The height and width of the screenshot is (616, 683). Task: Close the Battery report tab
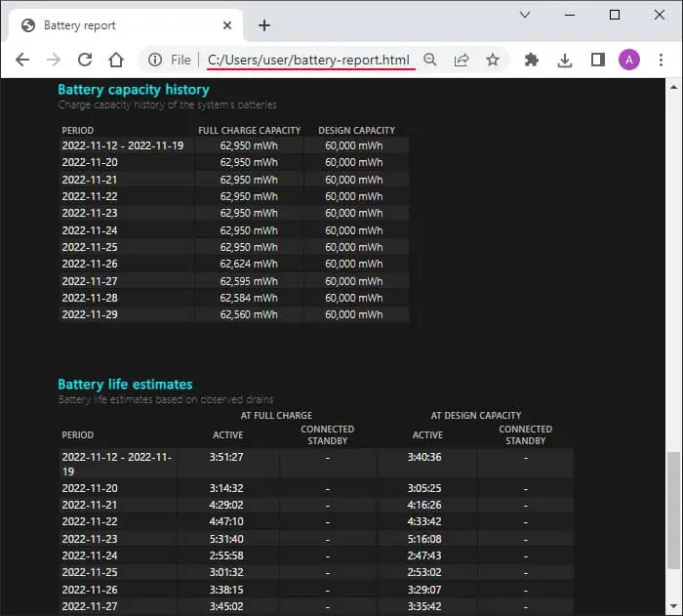coord(227,25)
